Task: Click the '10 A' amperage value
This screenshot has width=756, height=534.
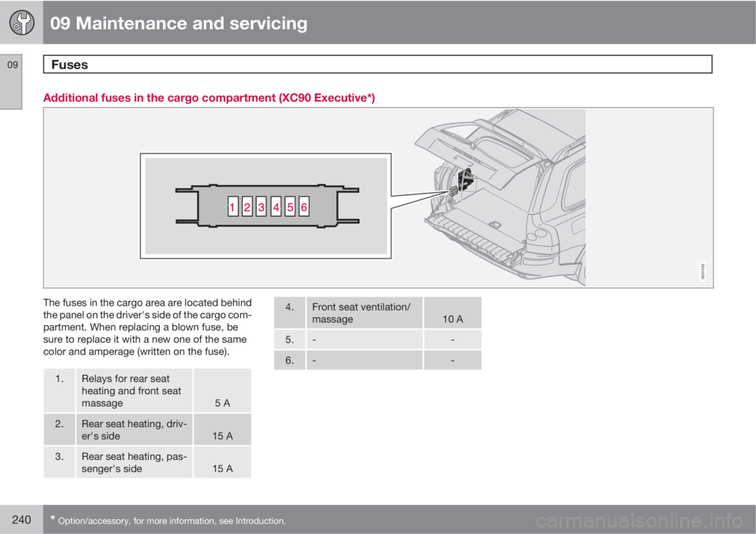Action: (x=453, y=319)
